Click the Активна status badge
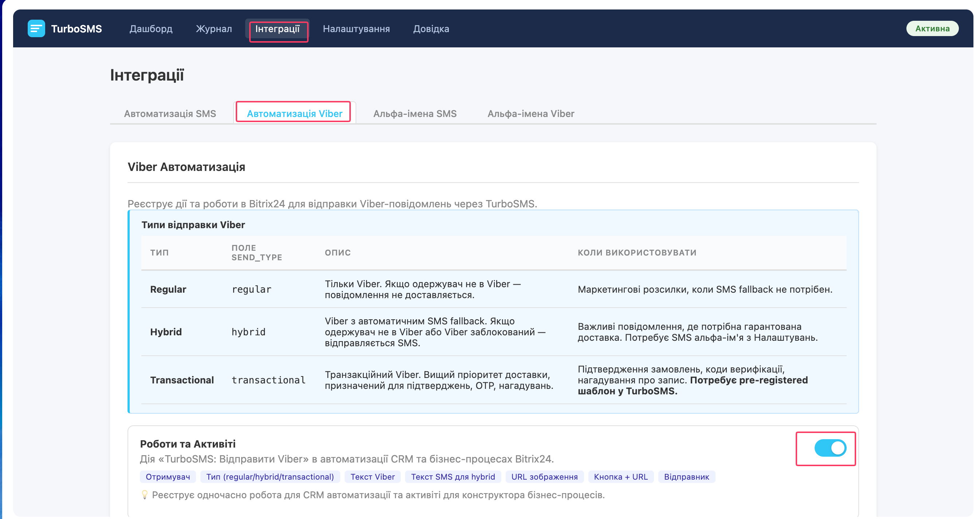 tap(932, 28)
